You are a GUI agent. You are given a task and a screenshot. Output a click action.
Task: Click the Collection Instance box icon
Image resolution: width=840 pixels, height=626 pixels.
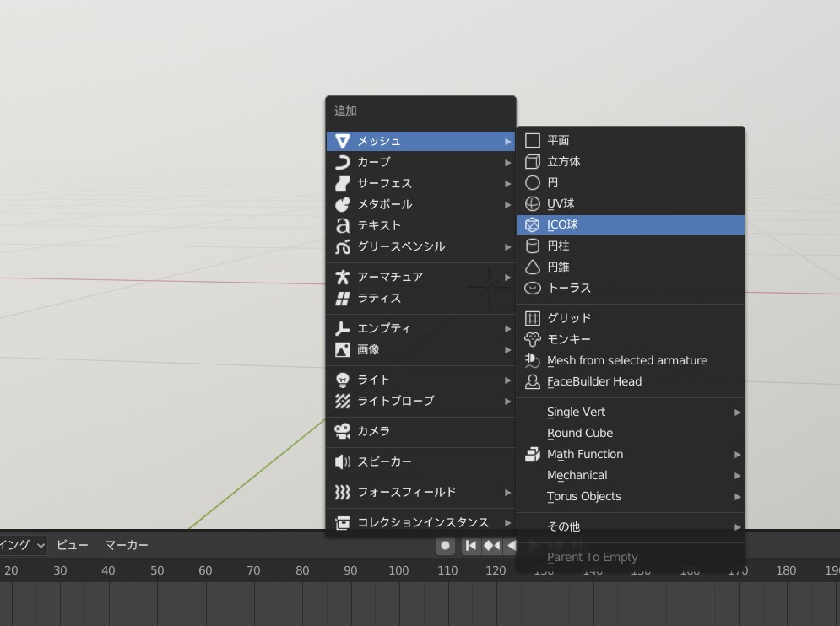tap(342, 522)
